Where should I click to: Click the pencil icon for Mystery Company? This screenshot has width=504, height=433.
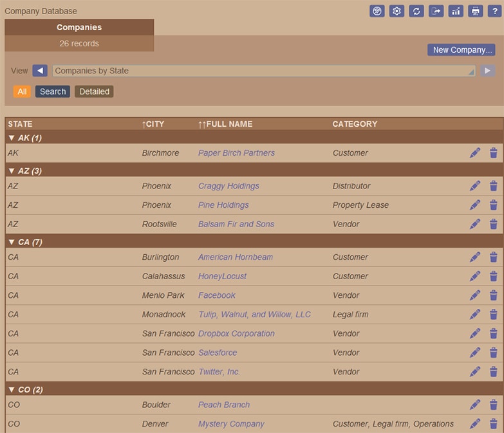(475, 424)
